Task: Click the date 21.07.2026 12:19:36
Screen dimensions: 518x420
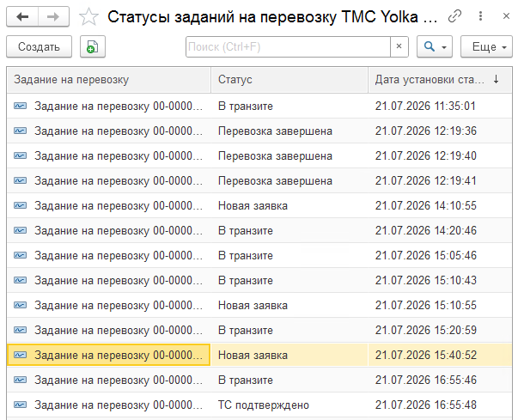Action: (426, 131)
